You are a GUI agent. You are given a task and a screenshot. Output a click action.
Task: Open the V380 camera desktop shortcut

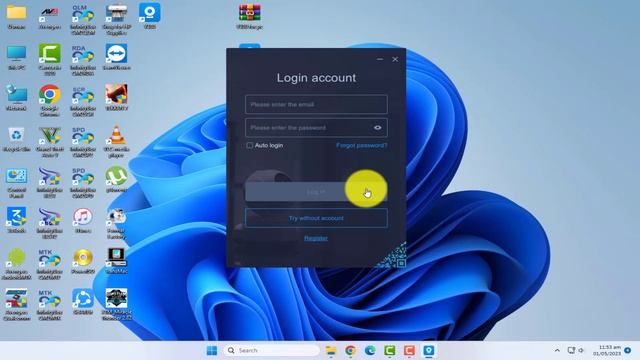pos(149,16)
